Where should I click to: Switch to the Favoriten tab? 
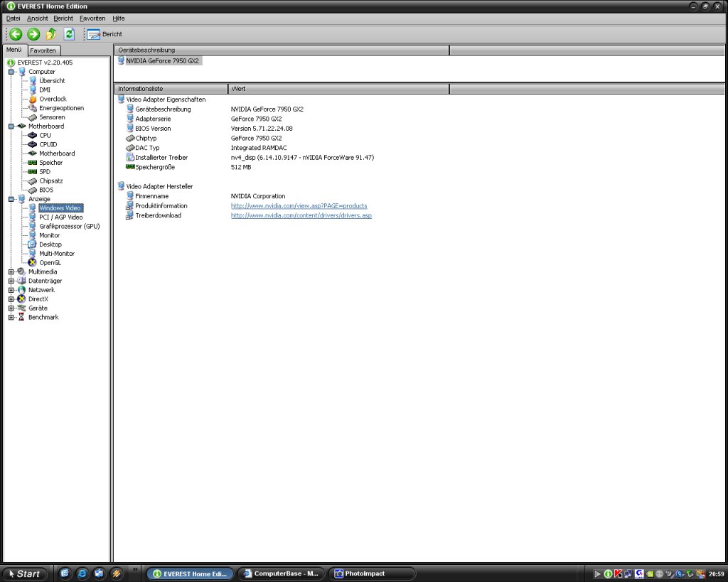tap(43, 50)
